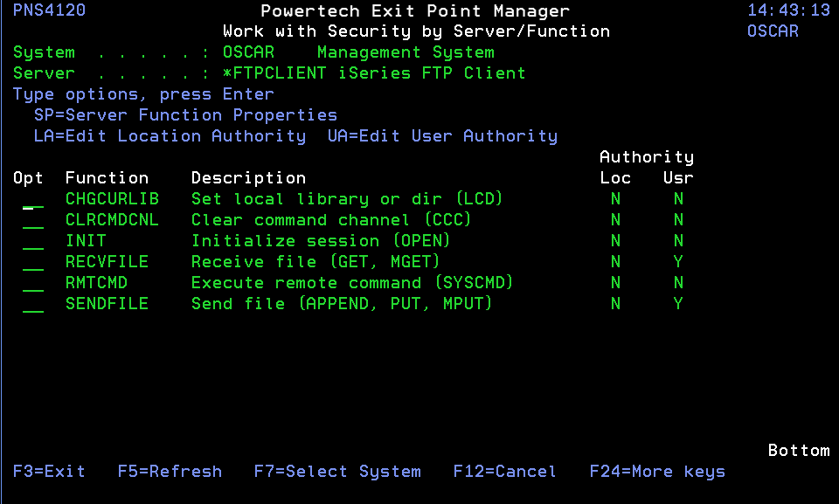The width and height of the screenshot is (839, 504).
Task: Click the Opt field for RECVFILE
Action: click(33, 262)
